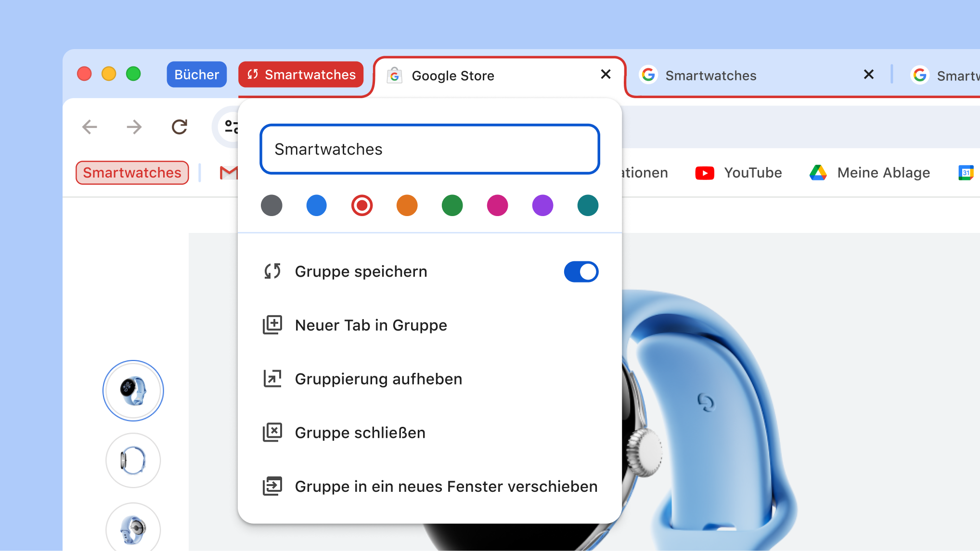Select the purple group color
The height and width of the screenshot is (551, 980).
pyautogui.click(x=542, y=205)
